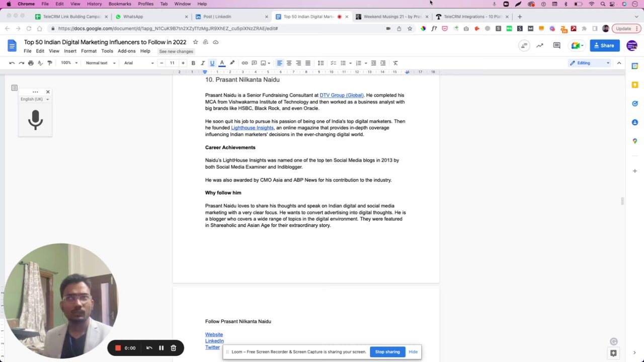The image size is (644, 362).
Task: Star this document
Action: (x=195, y=42)
